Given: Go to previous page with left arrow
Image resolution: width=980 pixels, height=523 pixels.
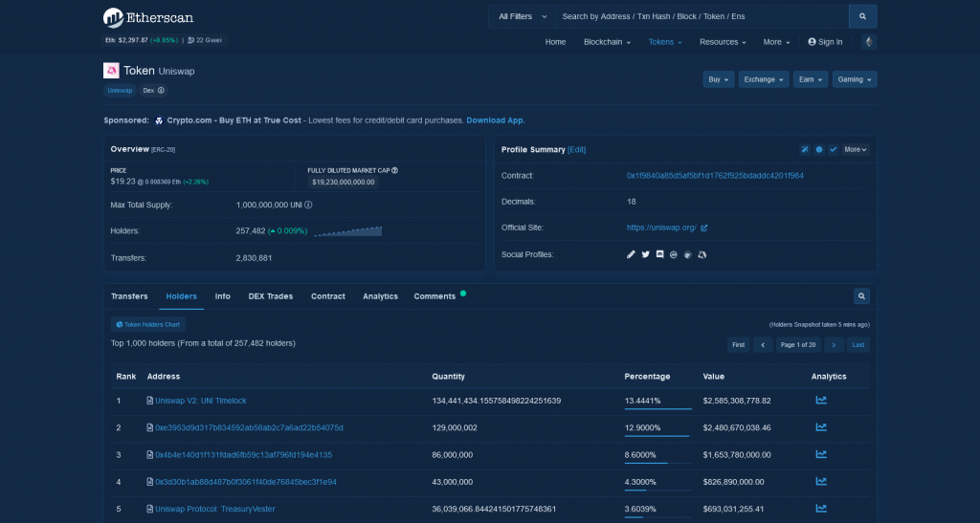Looking at the screenshot, I should (763, 345).
